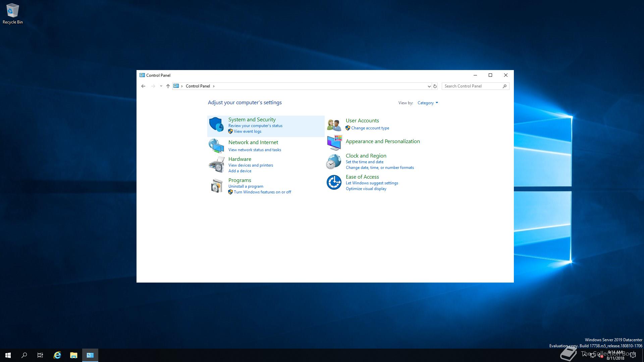Click View network status and tasks
Screen dimensions: 644x362
255,150
